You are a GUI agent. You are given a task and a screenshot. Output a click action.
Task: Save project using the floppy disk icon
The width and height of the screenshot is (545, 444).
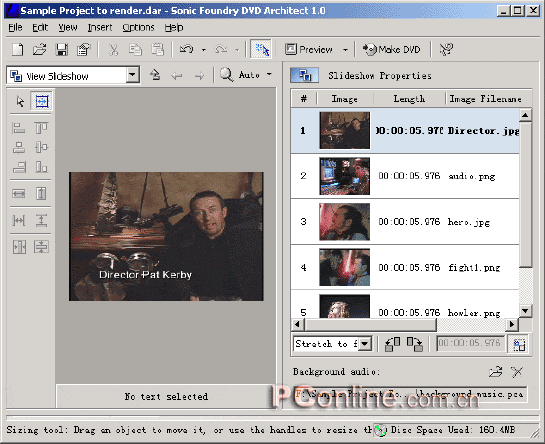(x=62, y=49)
